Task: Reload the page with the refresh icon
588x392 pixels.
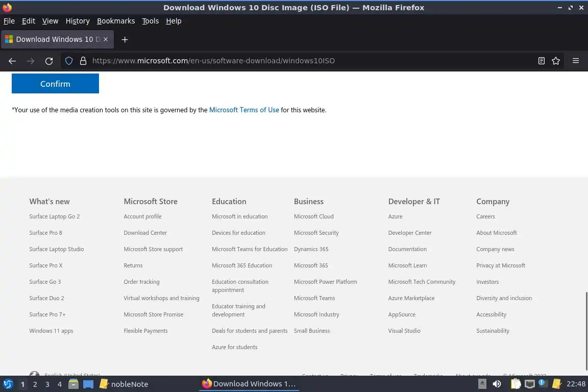Action: tap(49, 61)
